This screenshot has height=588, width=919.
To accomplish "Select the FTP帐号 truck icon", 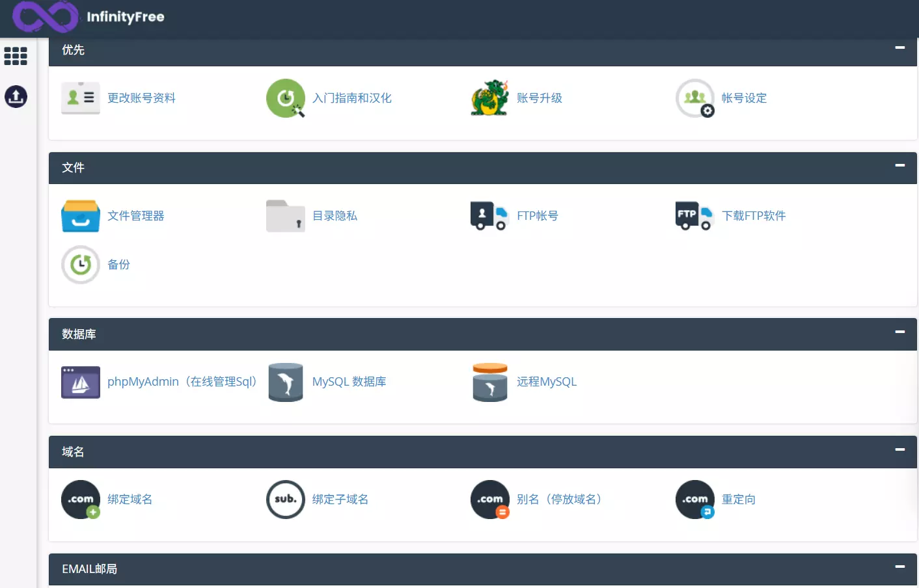I will point(489,215).
